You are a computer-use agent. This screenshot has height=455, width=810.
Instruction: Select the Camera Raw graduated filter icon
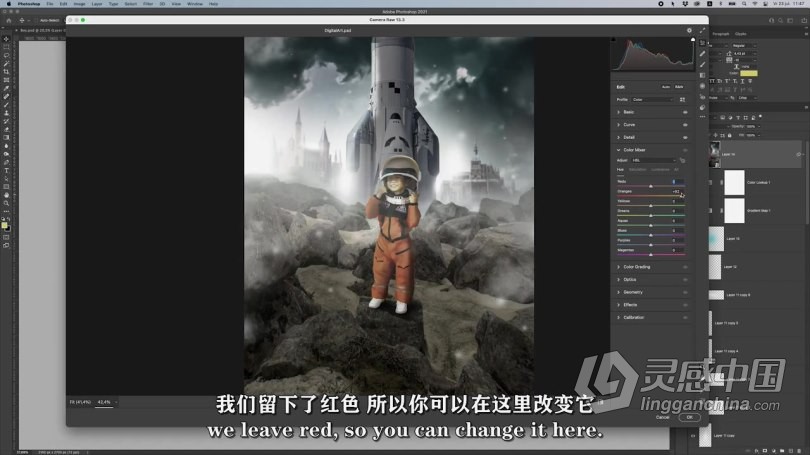(703, 75)
